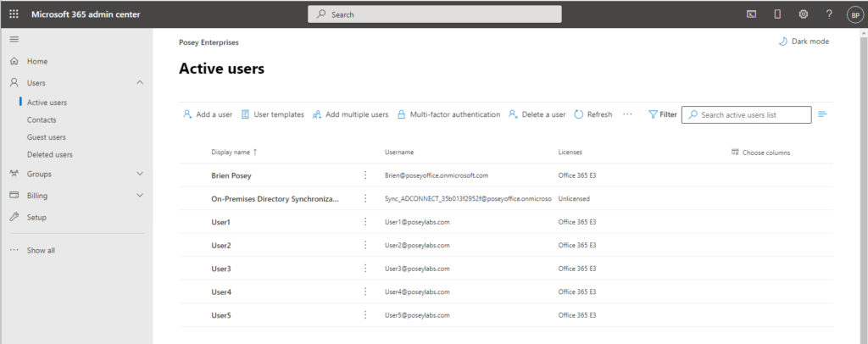Open User2 details
868x344 pixels.
(x=221, y=245)
